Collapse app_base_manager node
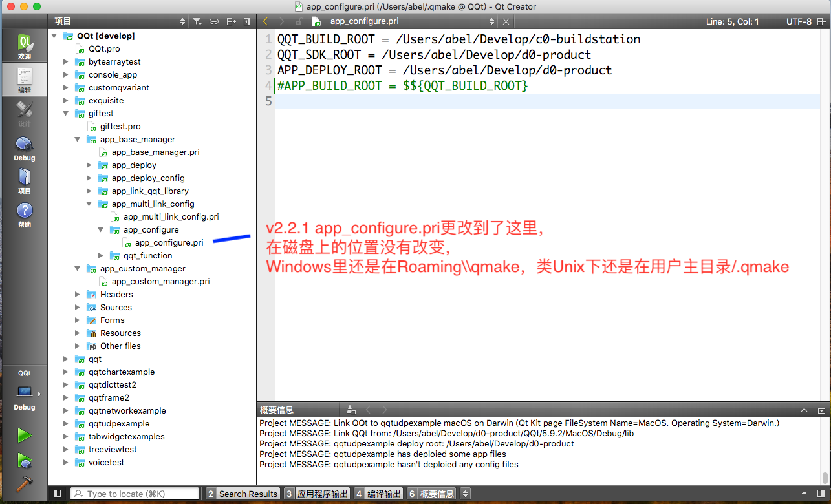 pyautogui.click(x=78, y=140)
